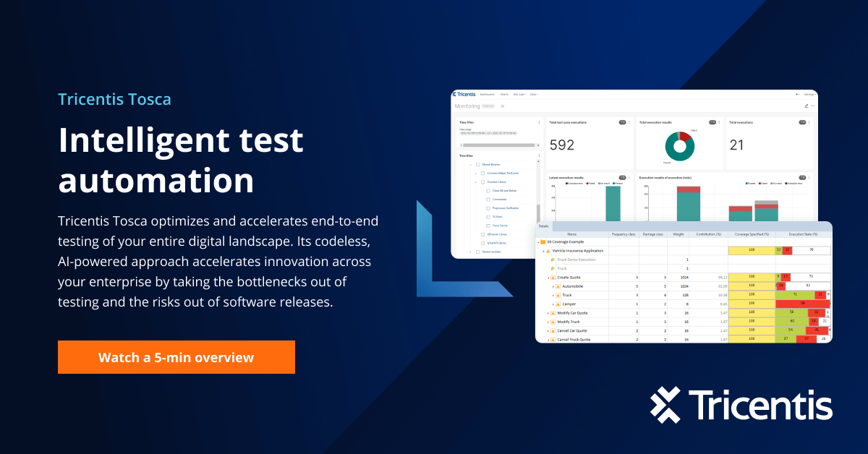This screenshot has height=454, width=868.
Task: Click the orange folder icon beside 03 Coverage Example
Action: (543, 242)
